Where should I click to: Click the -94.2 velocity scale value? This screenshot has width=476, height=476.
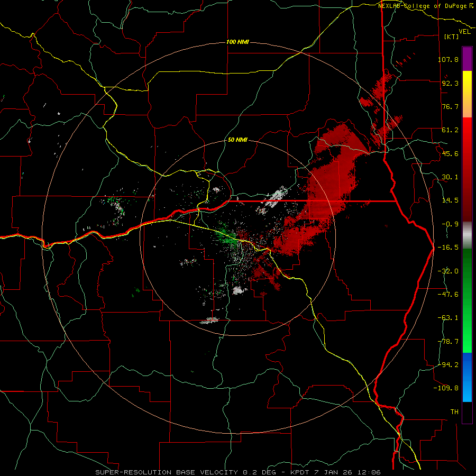(x=448, y=365)
